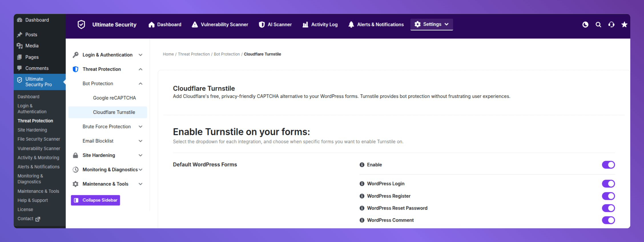Click the Posts pin icon
This screenshot has width=644, height=242.
(x=19, y=35)
